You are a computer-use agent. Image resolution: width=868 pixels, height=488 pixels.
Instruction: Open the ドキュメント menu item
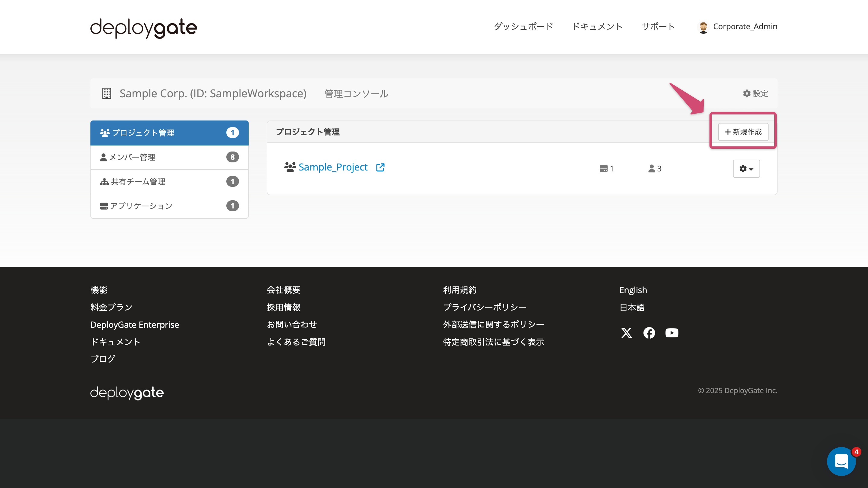tap(597, 27)
